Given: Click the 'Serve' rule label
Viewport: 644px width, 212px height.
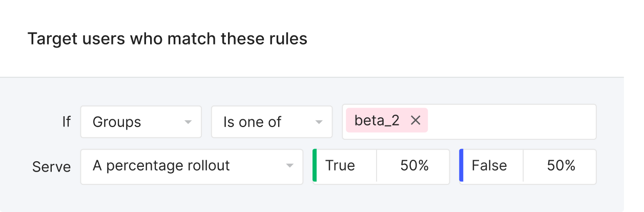Looking at the screenshot, I should click(x=51, y=167).
